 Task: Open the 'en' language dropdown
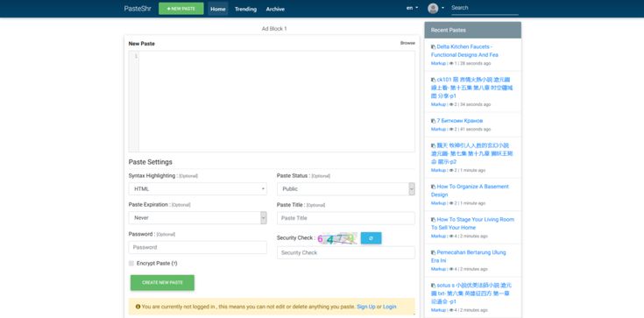click(x=412, y=8)
